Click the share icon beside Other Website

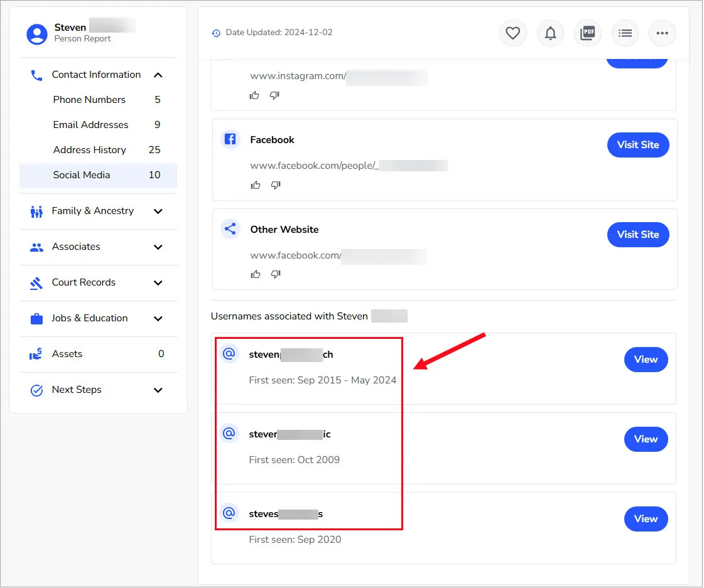[x=230, y=229]
